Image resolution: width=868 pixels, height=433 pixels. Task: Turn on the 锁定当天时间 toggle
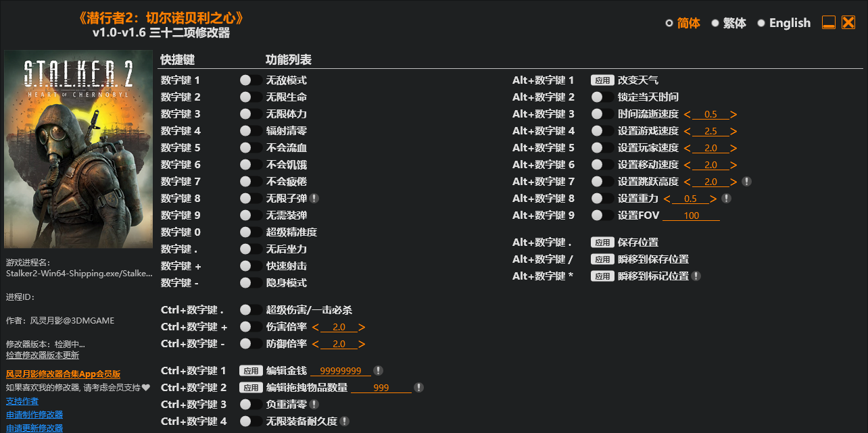point(602,97)
